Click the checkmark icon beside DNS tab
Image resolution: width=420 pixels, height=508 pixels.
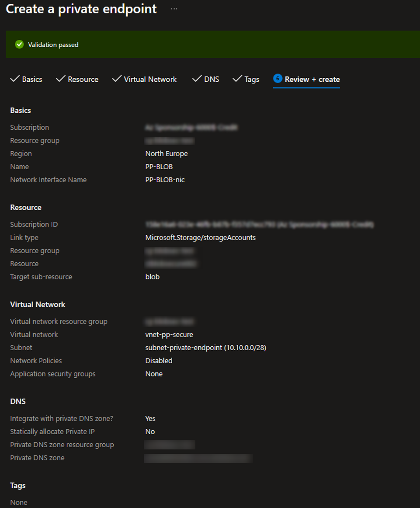pos(197,79)
